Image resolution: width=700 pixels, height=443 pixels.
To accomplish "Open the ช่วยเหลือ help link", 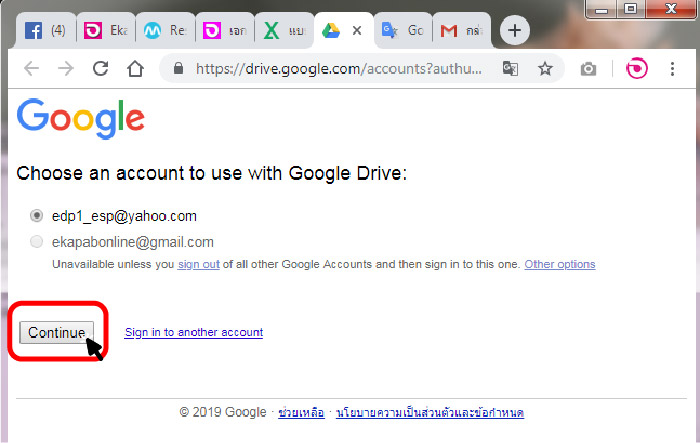I will click(301, 412).
